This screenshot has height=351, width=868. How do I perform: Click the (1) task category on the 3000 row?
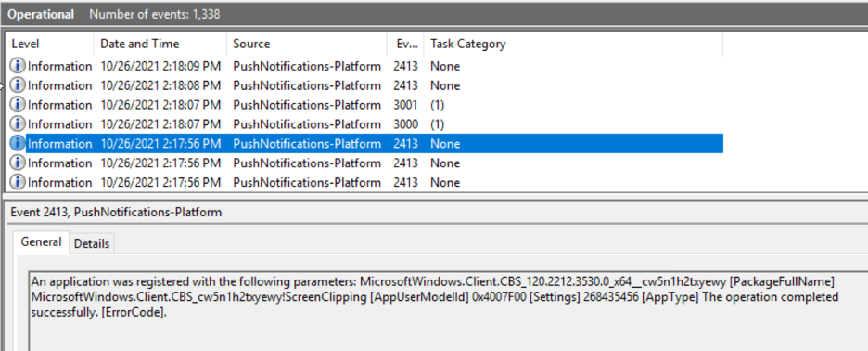point(438,124)
